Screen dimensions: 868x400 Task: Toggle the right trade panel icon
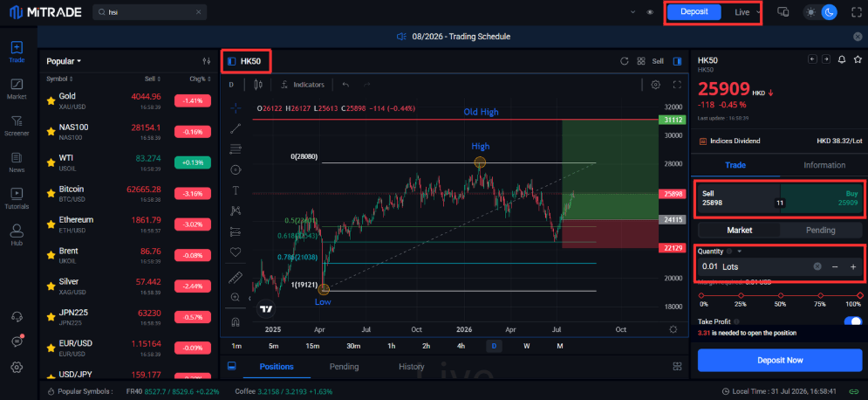click(x=677, y=61)
